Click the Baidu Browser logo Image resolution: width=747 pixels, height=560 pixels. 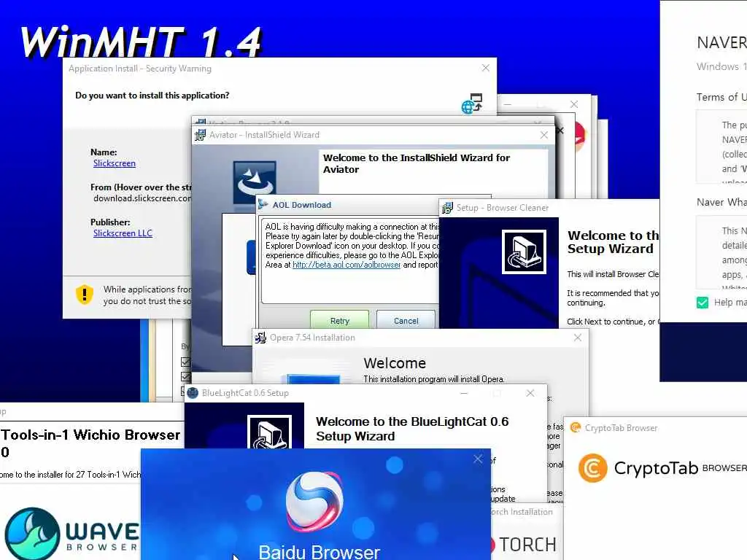314,502
